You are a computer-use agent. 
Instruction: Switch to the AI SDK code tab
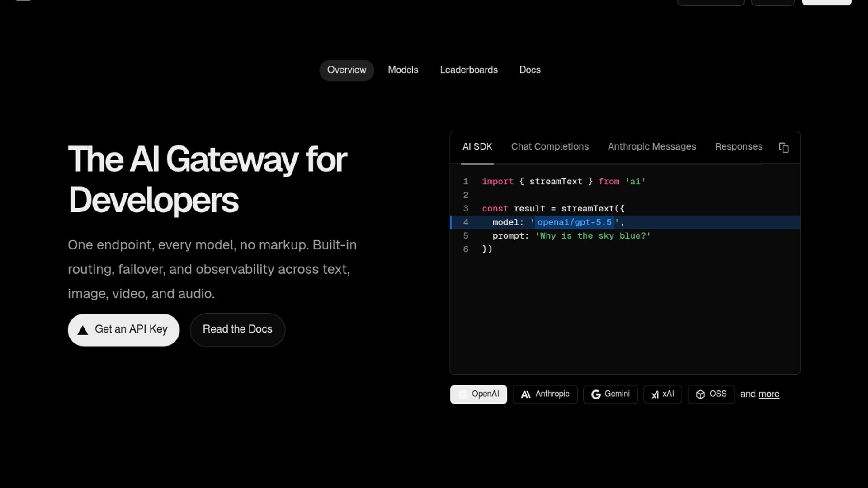coord(477,147)
